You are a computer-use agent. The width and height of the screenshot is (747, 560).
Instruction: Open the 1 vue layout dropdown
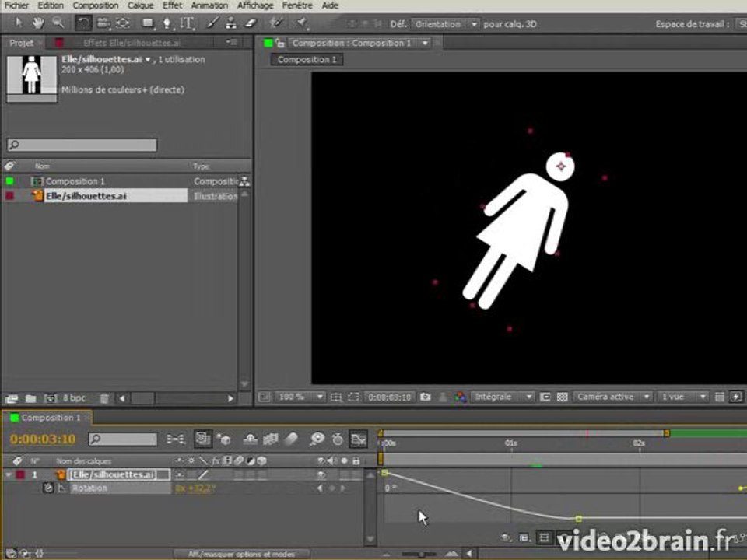682,397
